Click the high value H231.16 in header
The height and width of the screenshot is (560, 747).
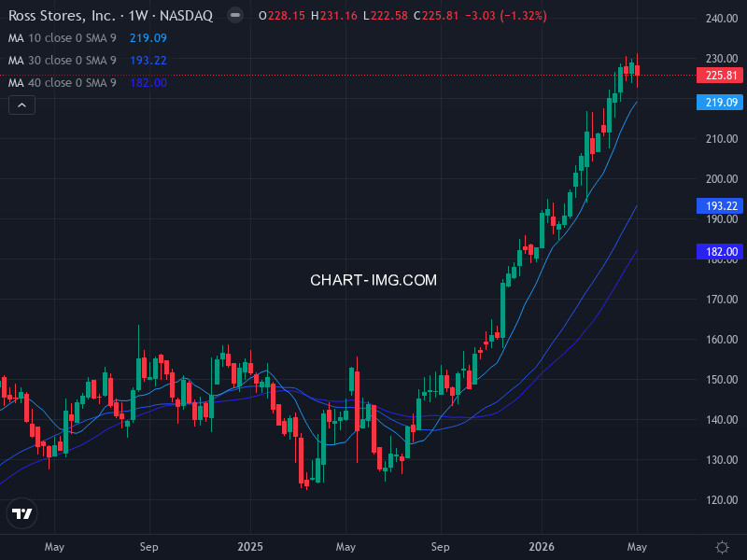pyautogui.click(x=334, y=16)
